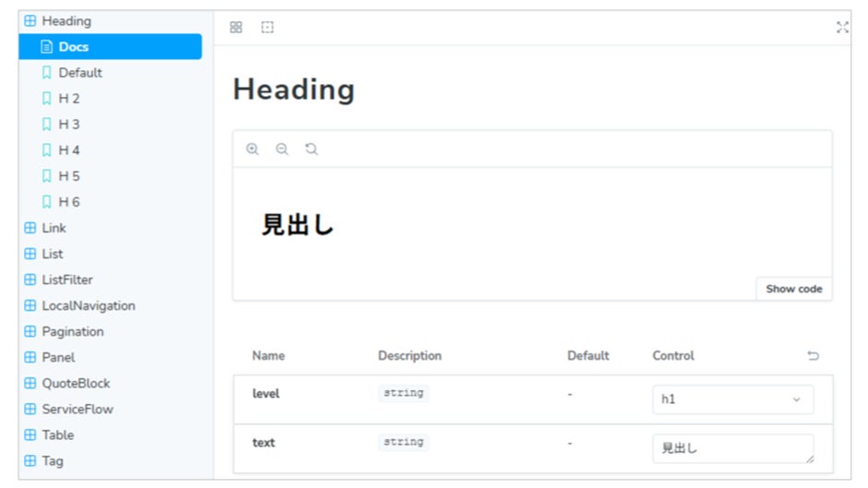Zoom in on the preview canvas
The height and width of the screenshot is (488, 868).
253,149
